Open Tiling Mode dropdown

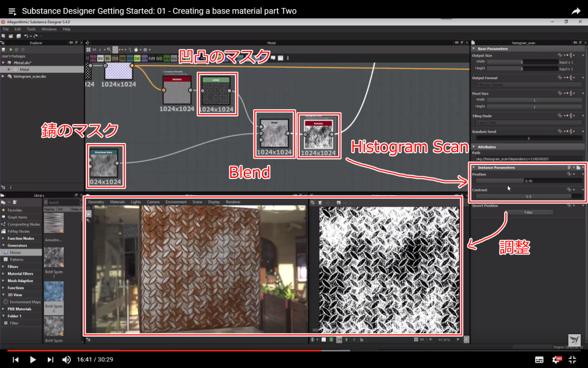point(529,123)
